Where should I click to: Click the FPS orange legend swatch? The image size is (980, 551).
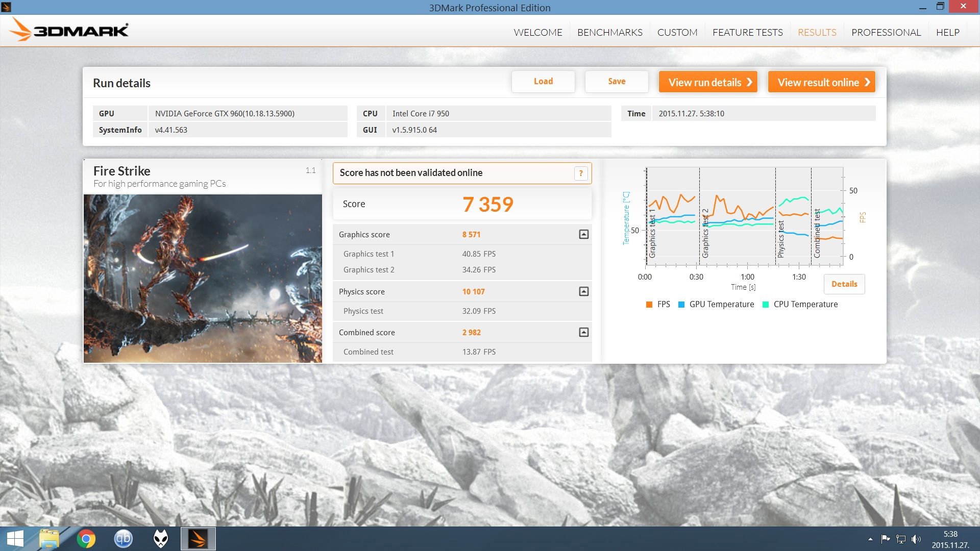point(649,305)
